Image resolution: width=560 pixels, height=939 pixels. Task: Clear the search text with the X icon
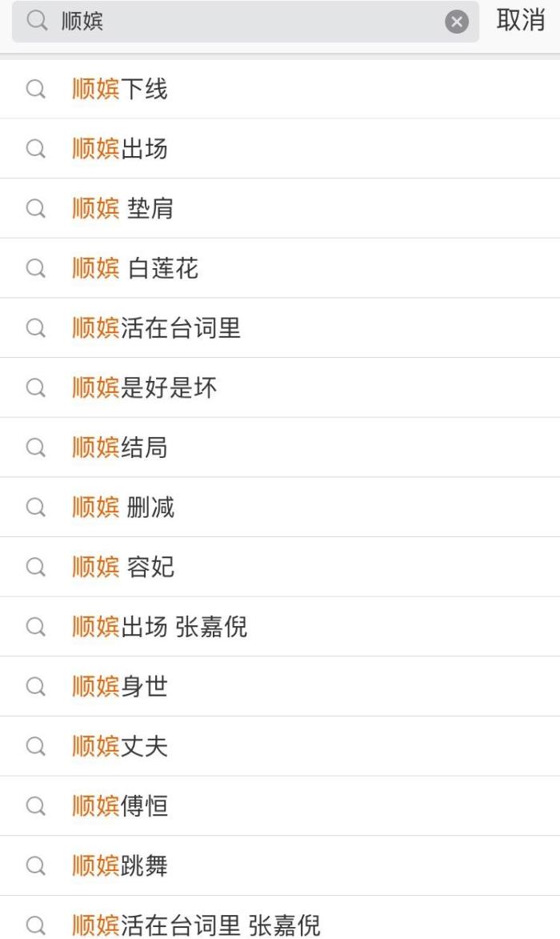[x=457, y=22]
